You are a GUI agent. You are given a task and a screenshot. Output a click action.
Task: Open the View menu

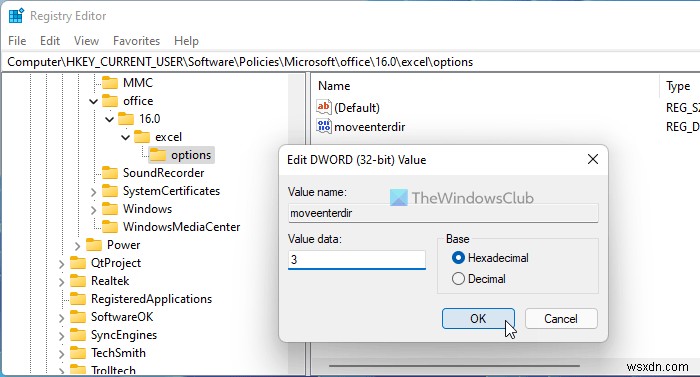pyautogui.click(x=86, y=41)
